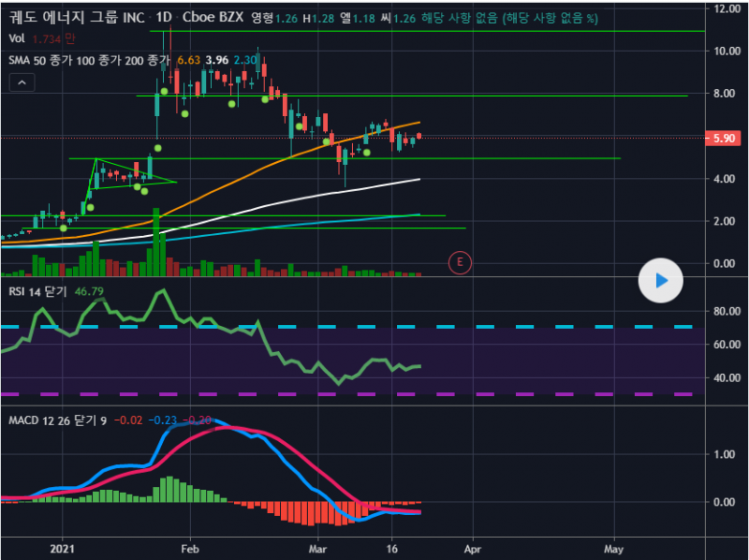Select the SMA 50 value 6.63
The height and width of the screenshot is (560, 749).
pyautogui.click(x=189, y=60)
